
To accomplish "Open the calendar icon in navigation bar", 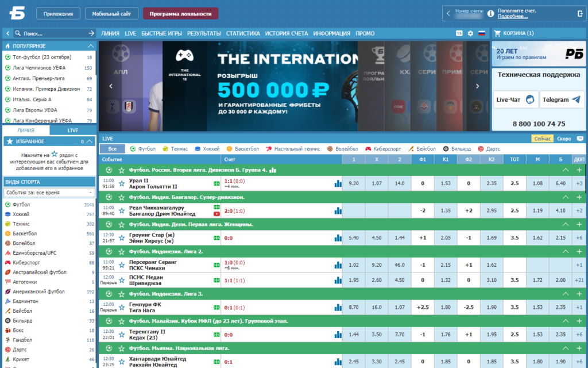I will (x=459, y=33).
